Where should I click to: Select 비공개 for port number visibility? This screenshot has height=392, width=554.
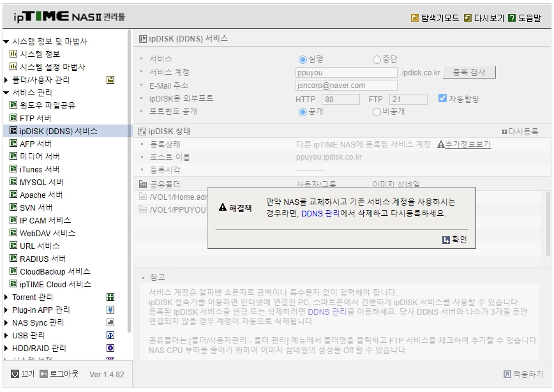(377, 112)
